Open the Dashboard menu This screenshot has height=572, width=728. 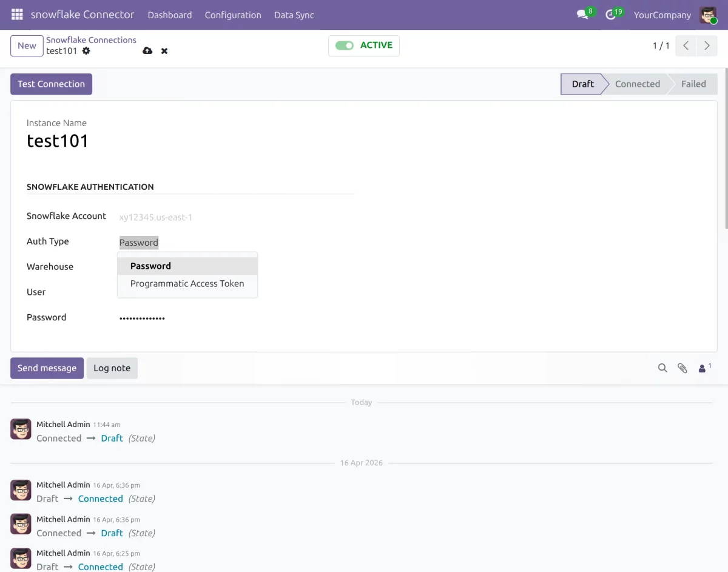click(170, 15)
